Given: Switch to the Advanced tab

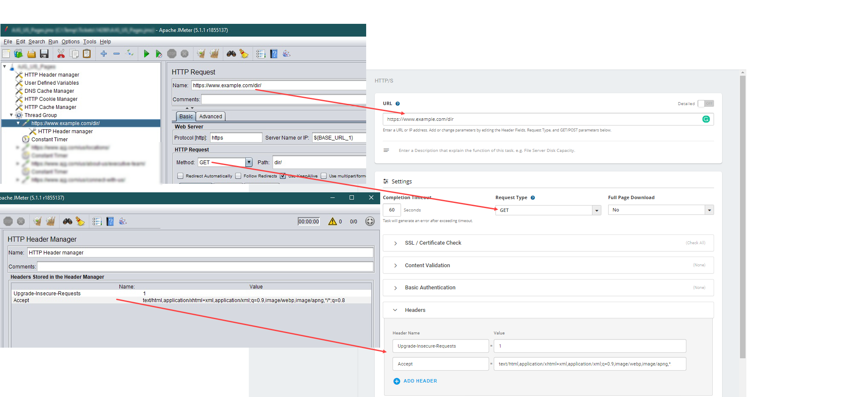Looking at the screenshot, I should (x=211, y=117).
